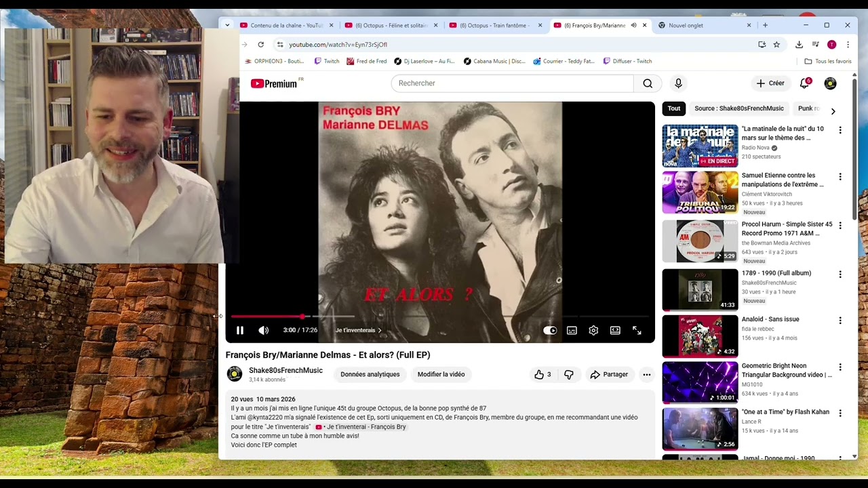
Task: Open options for Procol Harum Simple Sister
Action: point(840,226)
